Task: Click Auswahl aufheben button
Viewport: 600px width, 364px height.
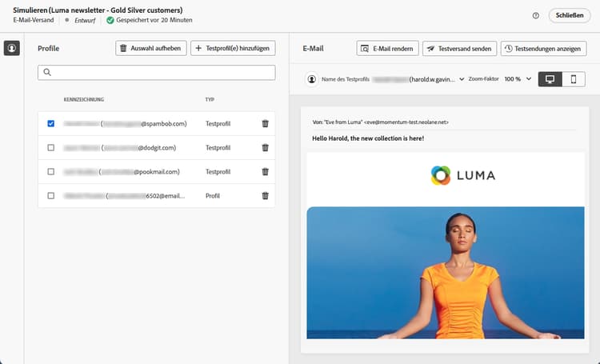Action: pyautogui.click(x=150, y=48)
